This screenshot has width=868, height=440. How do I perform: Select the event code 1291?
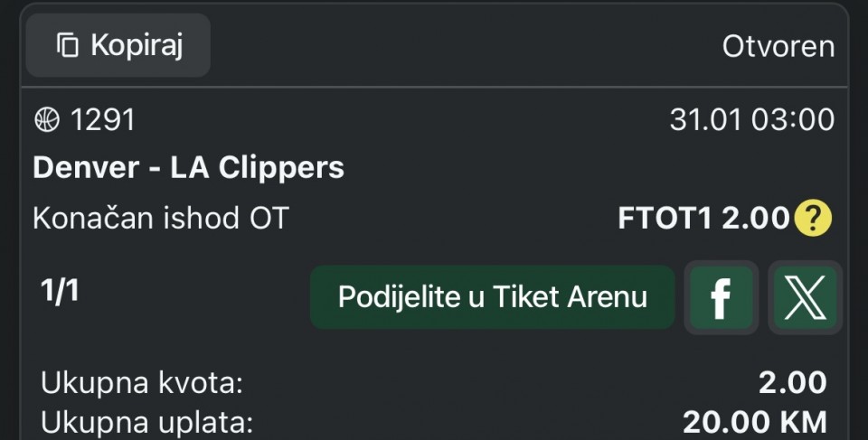102,120
